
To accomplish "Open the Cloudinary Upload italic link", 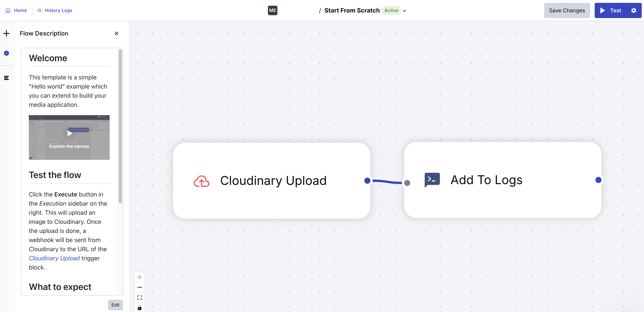I will (54, 258).
